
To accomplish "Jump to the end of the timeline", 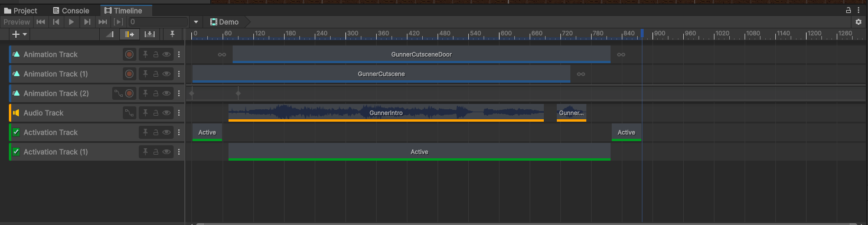I will [102, 22].
